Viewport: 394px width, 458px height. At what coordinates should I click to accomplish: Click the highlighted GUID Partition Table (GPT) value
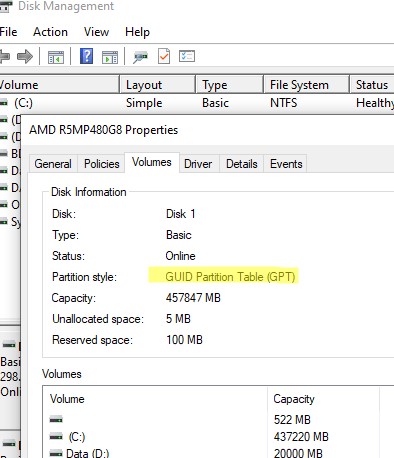pos(230,277)
